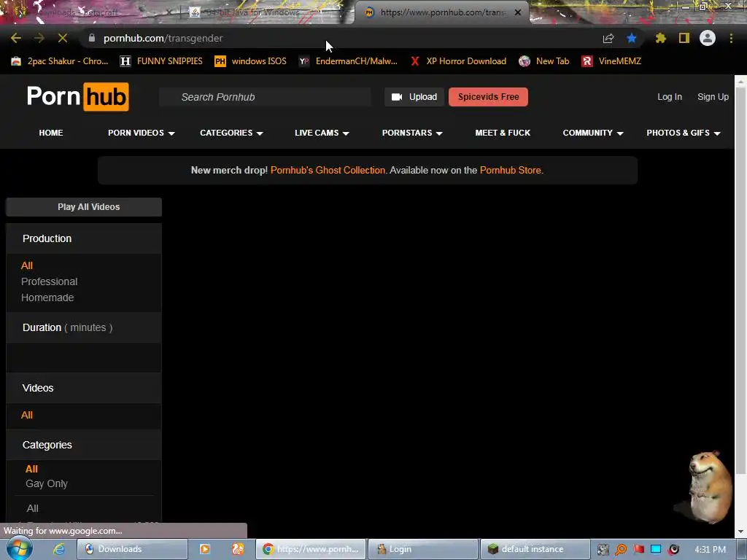Image resolution: width=747 pixels, height=560 pixels.
Task: Open the 2pac Shakur bookmark
Action: click(x=60, y=61)
